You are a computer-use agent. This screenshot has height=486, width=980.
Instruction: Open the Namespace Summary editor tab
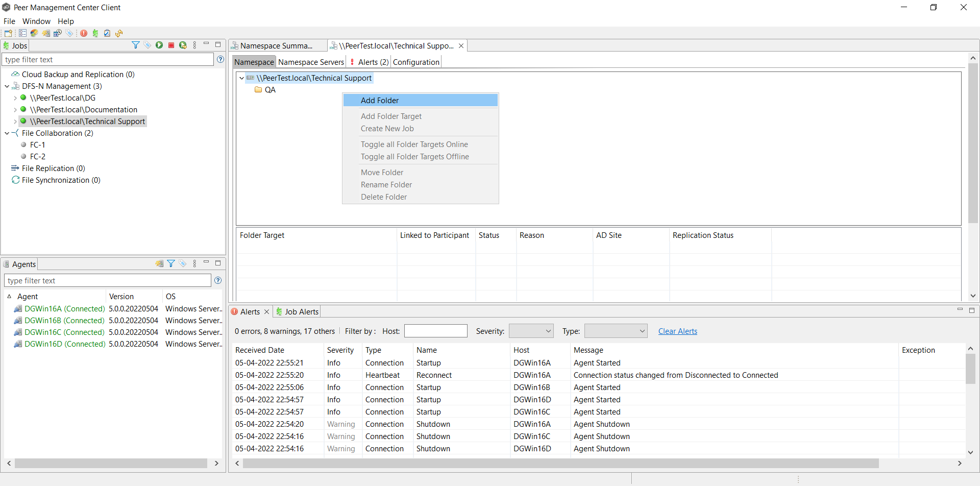tap(276, 46)
